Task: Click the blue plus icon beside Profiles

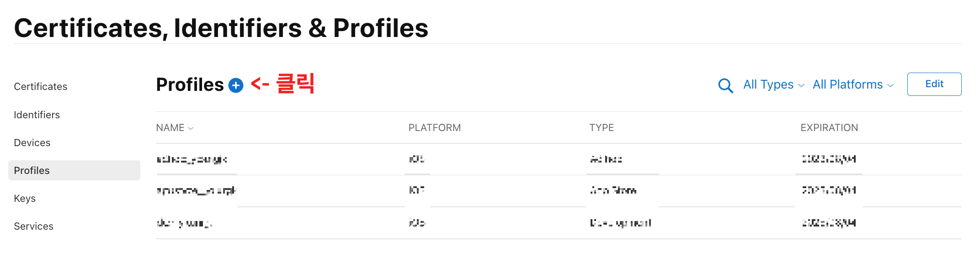Action: [235, 85]
